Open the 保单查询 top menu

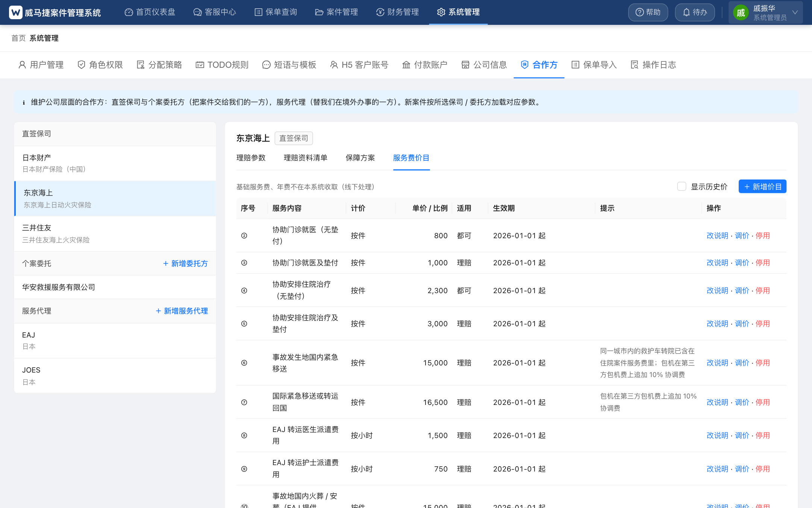(x=276, y=12)
